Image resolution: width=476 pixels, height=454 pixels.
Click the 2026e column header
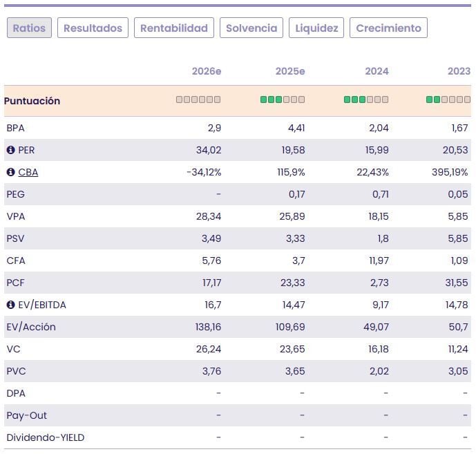pyautogui.click(x=207, y=71)
